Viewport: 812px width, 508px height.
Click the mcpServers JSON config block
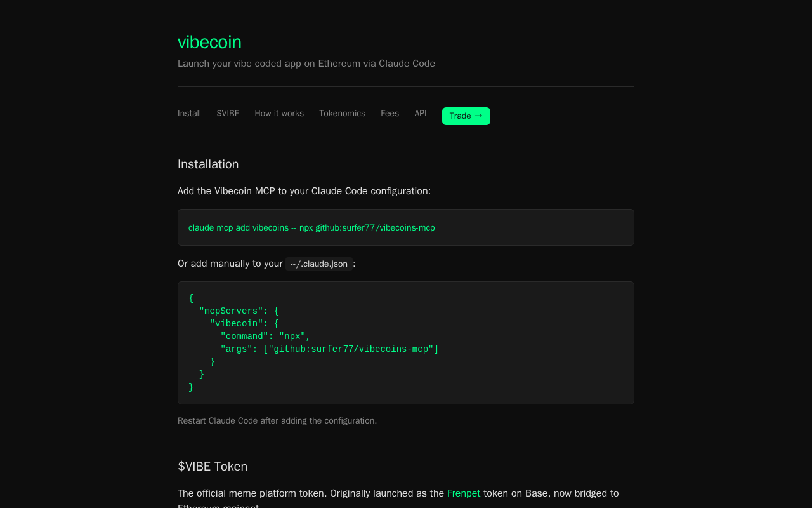[406, 343]
